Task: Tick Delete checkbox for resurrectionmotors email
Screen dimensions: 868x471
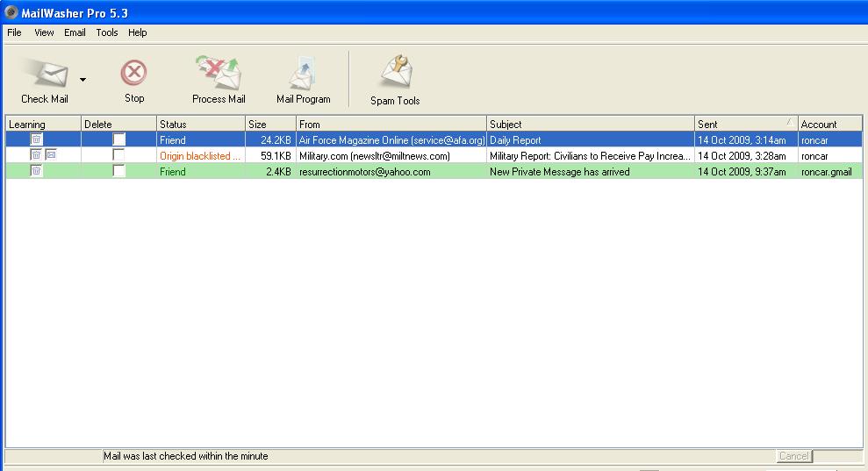Action: pos(118,171)
